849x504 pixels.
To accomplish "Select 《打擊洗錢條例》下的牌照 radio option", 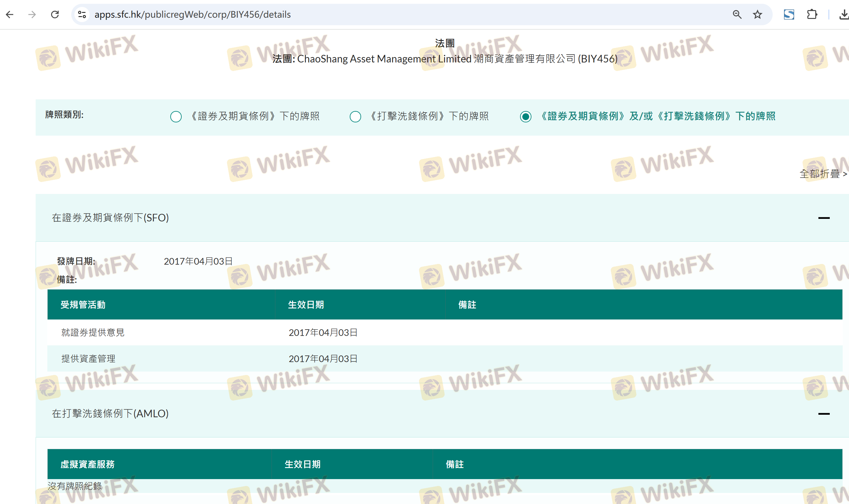I will tap(355, 117).
